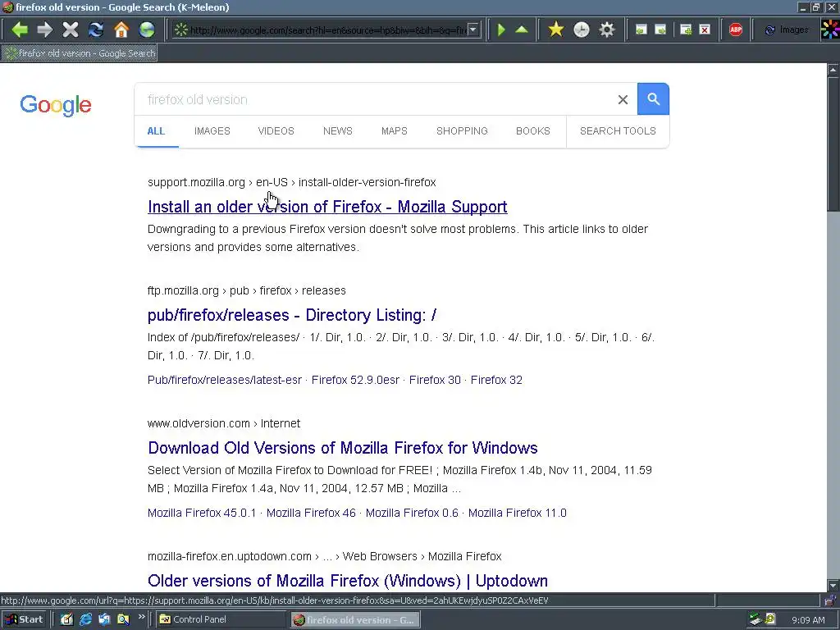This screenshot has width=840, height=630.
Task: Open the Firefox 52.9.0esr sublink
Action: coord(355,380)
